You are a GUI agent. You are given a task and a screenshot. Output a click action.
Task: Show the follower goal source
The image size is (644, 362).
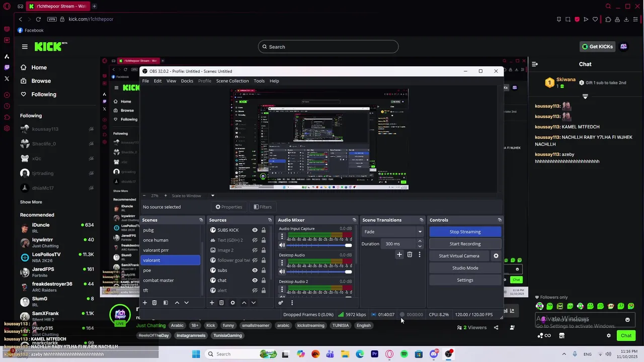click(x=255, y=260)
